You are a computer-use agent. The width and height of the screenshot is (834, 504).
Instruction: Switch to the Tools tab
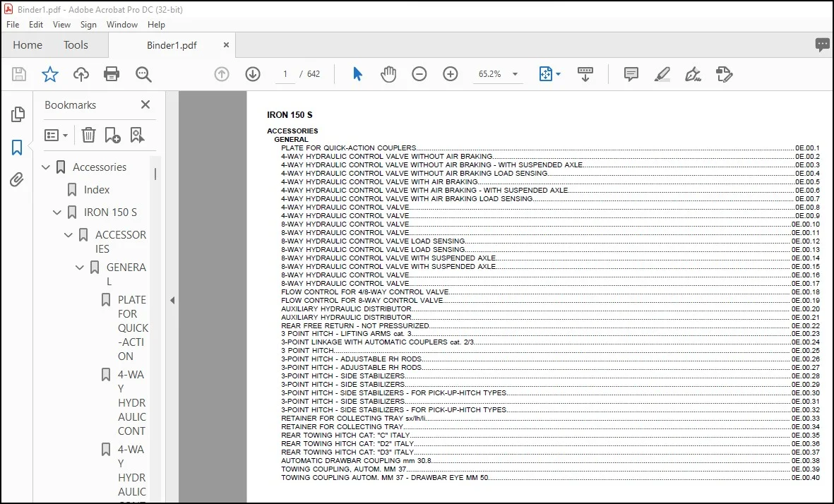coord(76,45)
